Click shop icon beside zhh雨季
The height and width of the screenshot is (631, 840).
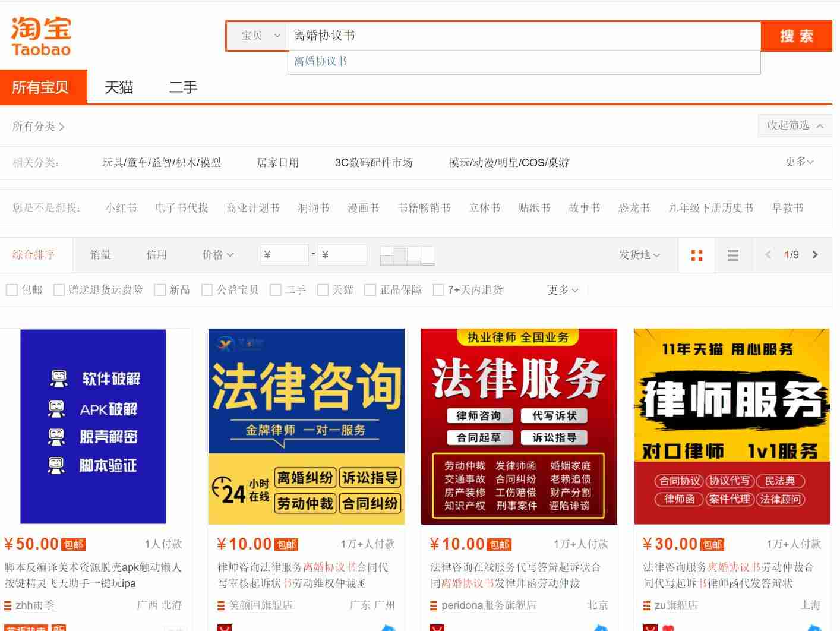8,606
